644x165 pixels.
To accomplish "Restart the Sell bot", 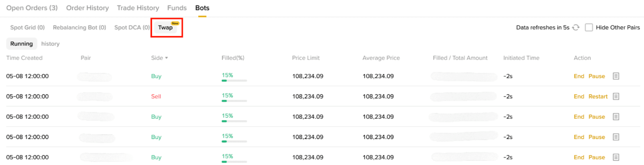I will coord(598,96).
